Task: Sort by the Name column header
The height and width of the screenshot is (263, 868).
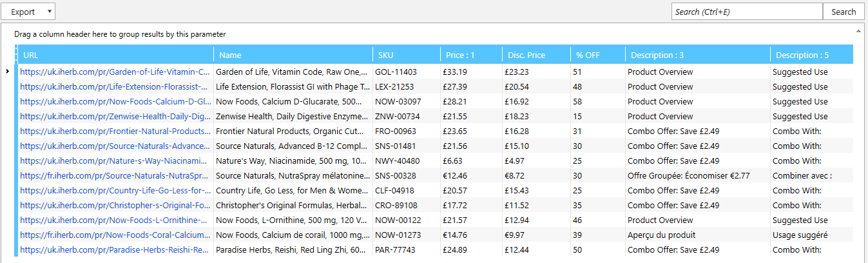Action: pos(293,55)
